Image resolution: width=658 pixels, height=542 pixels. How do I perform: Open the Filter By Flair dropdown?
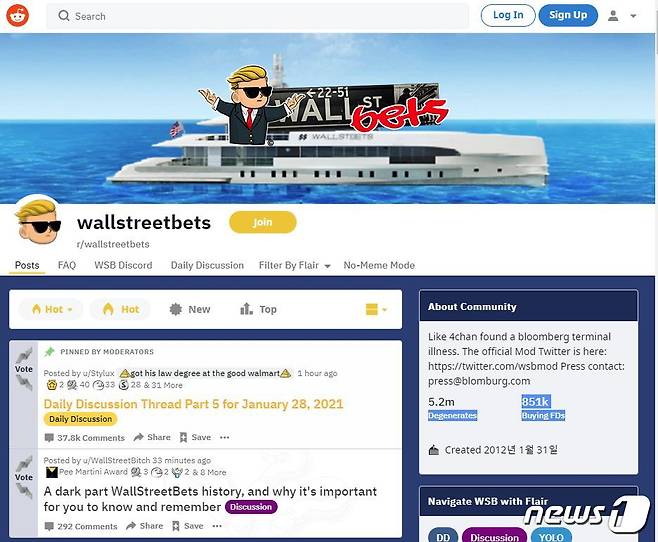(295, 266)
